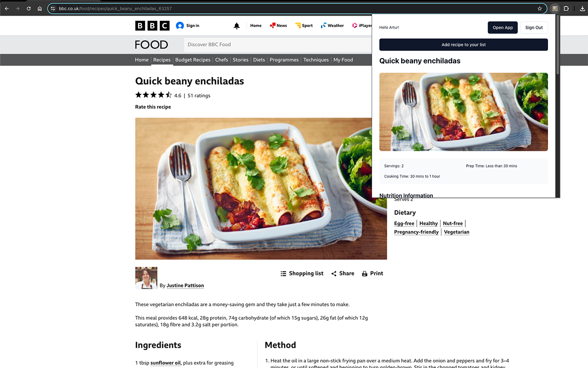Screen dimensions: 588x368
Task: Click the BBC logo
Action: pyautogui.click(x=152, y=26)
